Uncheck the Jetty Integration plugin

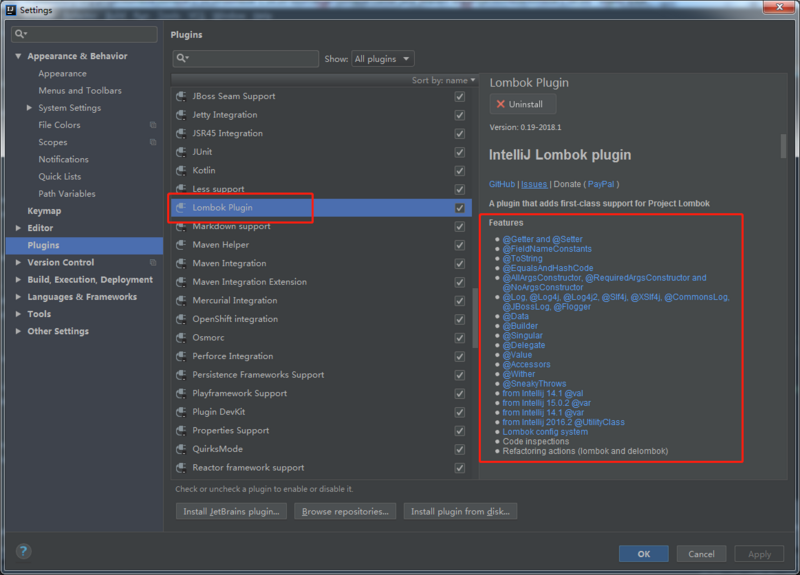tap(460, 115)
